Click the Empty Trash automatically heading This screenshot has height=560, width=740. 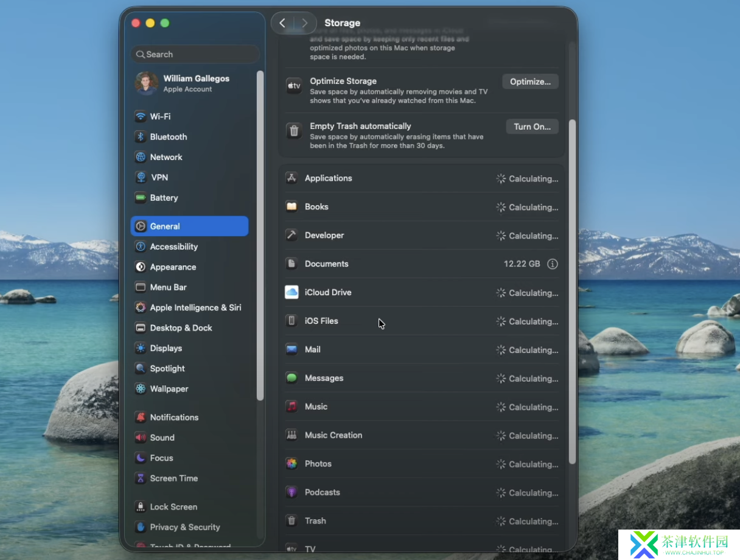coord(360,126)
